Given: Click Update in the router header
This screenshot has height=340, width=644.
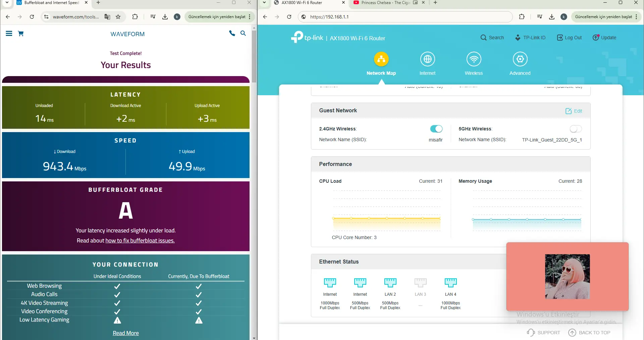Looking at the screenshot, I should (604, 38).
